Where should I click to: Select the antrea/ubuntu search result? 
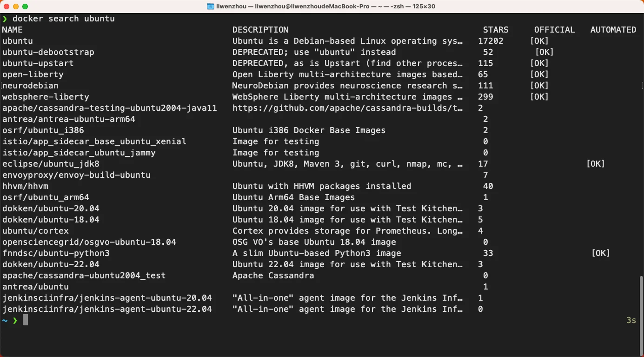[x=35, y=287]
